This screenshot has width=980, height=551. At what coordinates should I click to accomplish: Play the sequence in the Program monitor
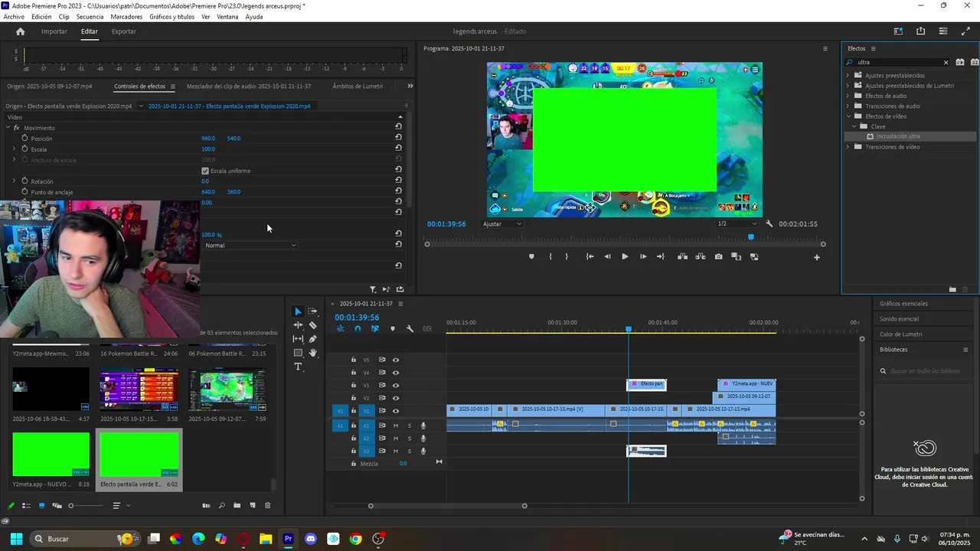(625, 256)
